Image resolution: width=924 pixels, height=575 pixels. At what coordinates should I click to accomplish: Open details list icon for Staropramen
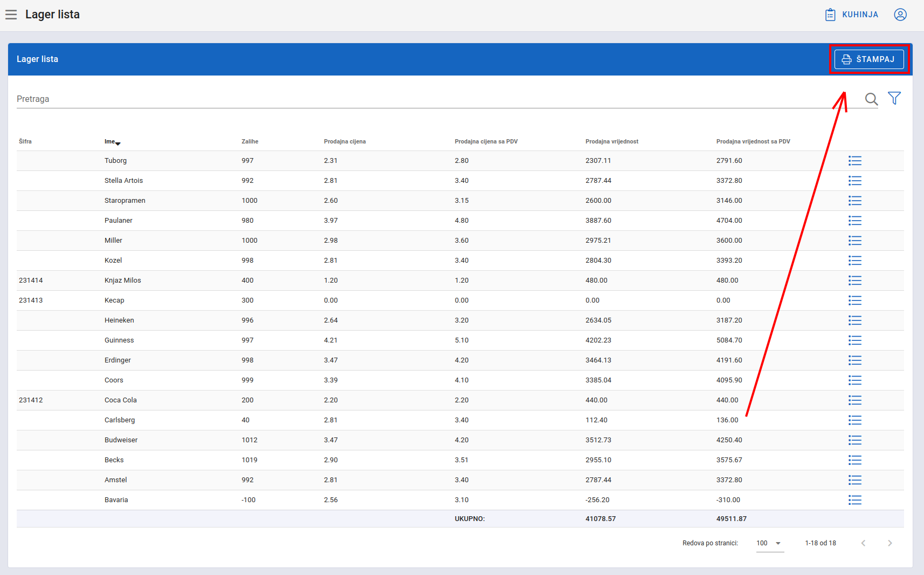(855, 201)
